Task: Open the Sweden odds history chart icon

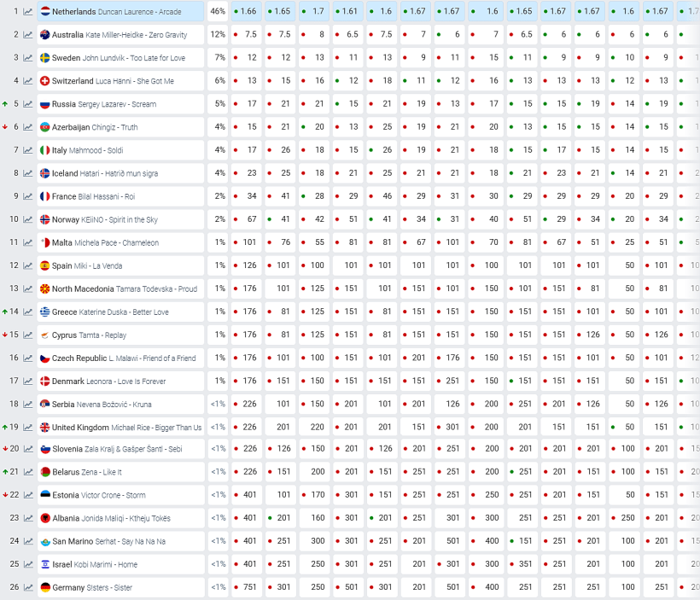Action: [x=27, y=58]
